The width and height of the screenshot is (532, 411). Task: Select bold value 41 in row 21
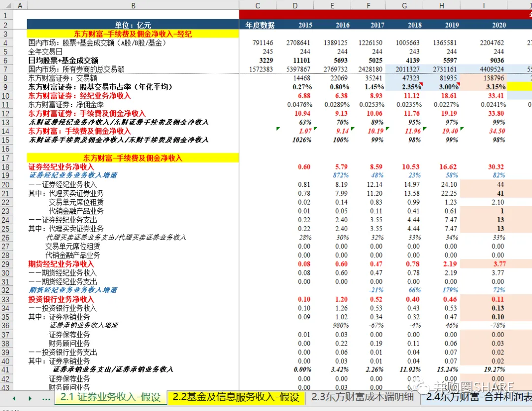tap(500, 193)
